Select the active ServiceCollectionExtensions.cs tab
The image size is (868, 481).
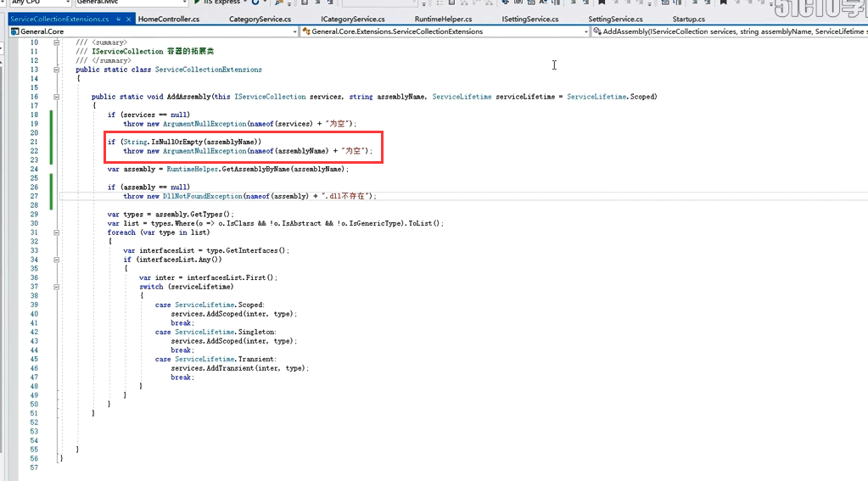tap(59, 19)
